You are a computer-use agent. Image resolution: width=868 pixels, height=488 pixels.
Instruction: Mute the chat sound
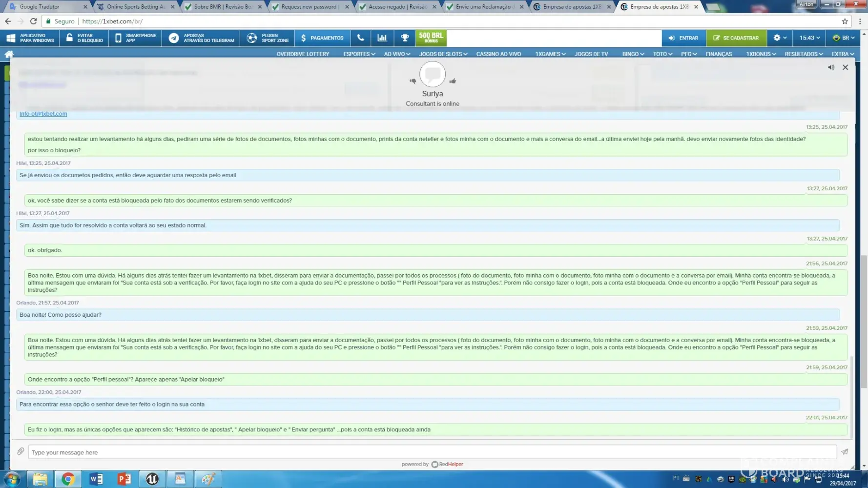tap(831, 67)
